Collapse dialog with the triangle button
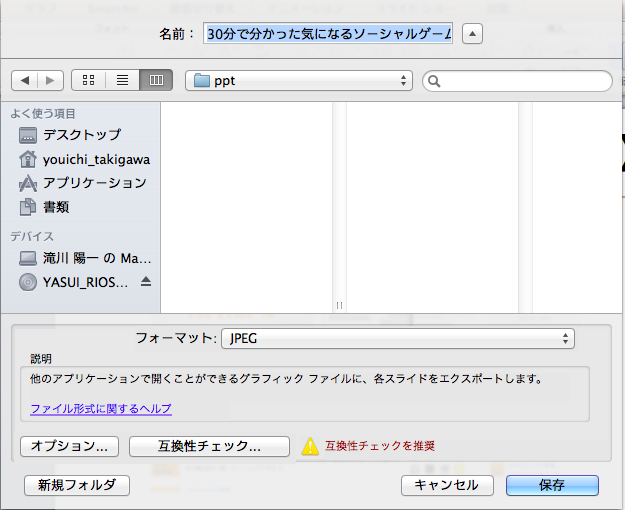This screenshot has height=510, width=625. coord(472,33)
